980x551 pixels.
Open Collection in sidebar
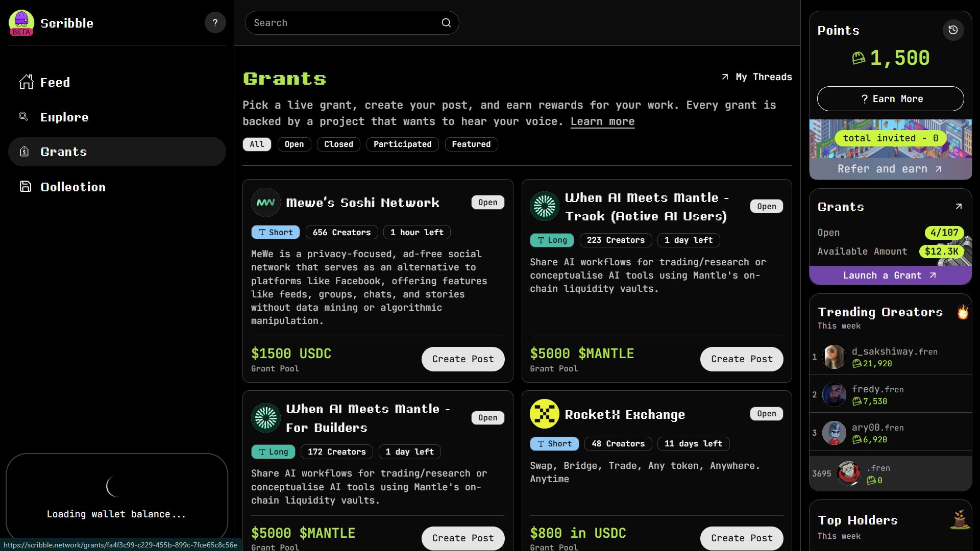[72, 187]
